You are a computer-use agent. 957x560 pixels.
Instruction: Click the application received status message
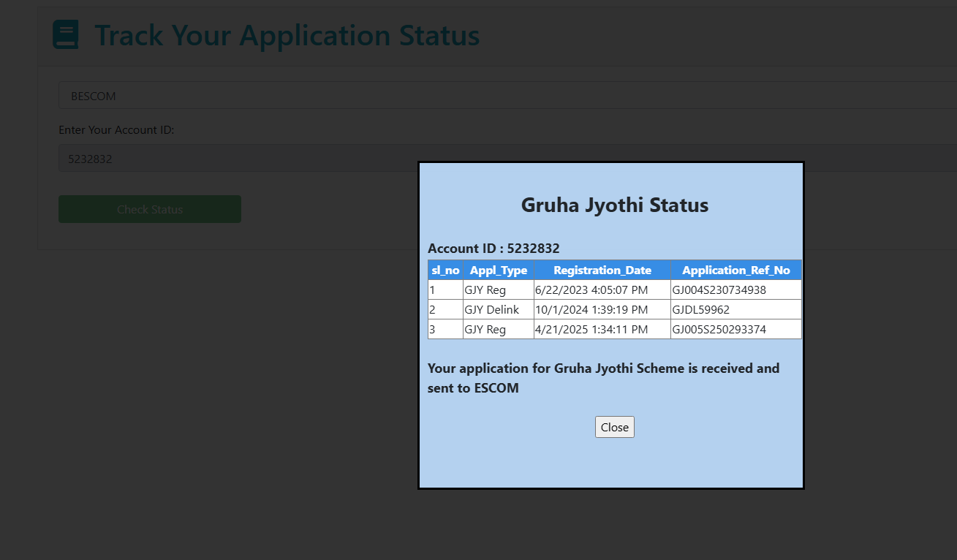(x=603, y=378)
